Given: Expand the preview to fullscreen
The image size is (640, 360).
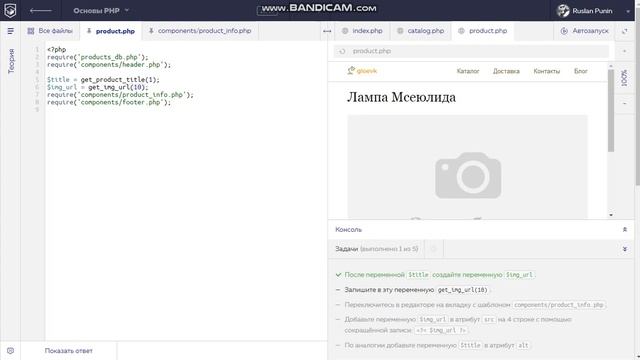Looking at the screenshot, I should coord(624,31).
